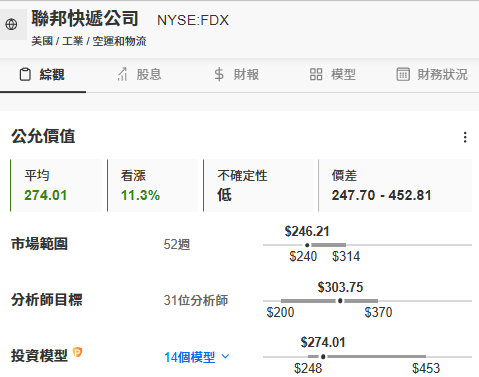Open the 財報 tab
Image resolution: width=479 pixels, height=377 pixels.
(x=237, y=75)
